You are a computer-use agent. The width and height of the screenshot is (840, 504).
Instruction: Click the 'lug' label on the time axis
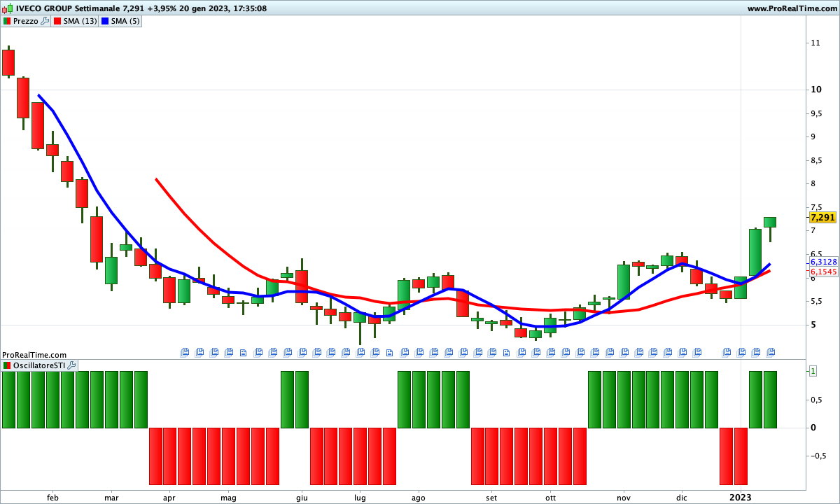(360, 498)
